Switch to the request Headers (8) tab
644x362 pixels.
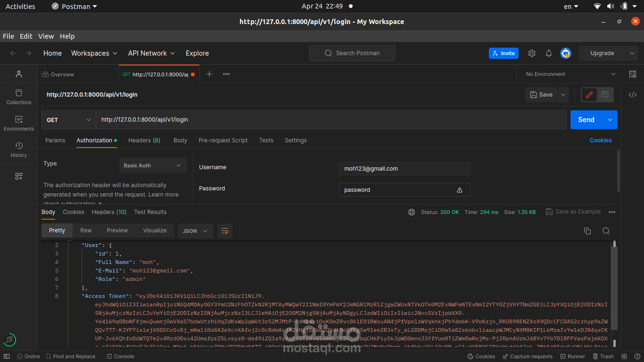click(x=144, y=140)
